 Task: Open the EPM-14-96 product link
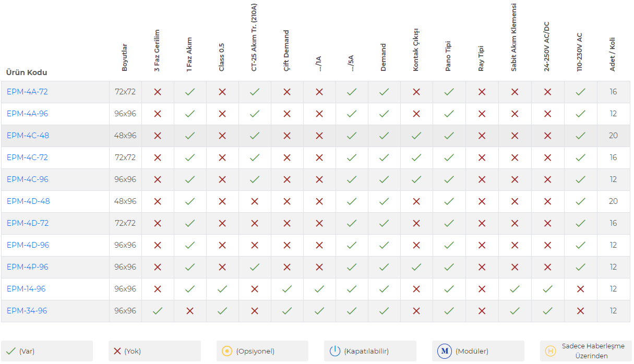[x=26, y=289]
